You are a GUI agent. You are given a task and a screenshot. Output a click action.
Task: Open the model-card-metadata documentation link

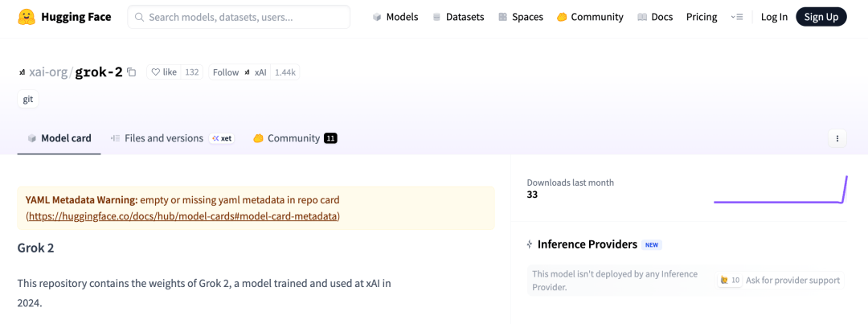click(182, 216)
